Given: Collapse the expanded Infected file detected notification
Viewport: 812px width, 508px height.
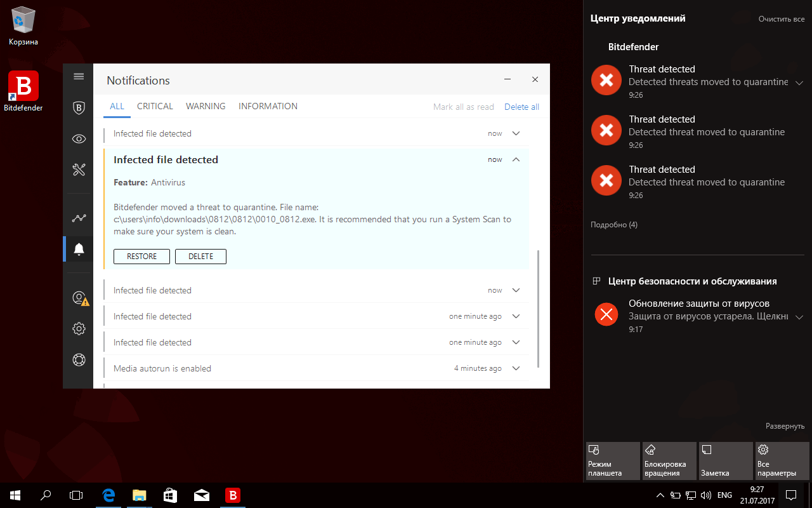Looking at the screenshot, I should click(515, 159).
